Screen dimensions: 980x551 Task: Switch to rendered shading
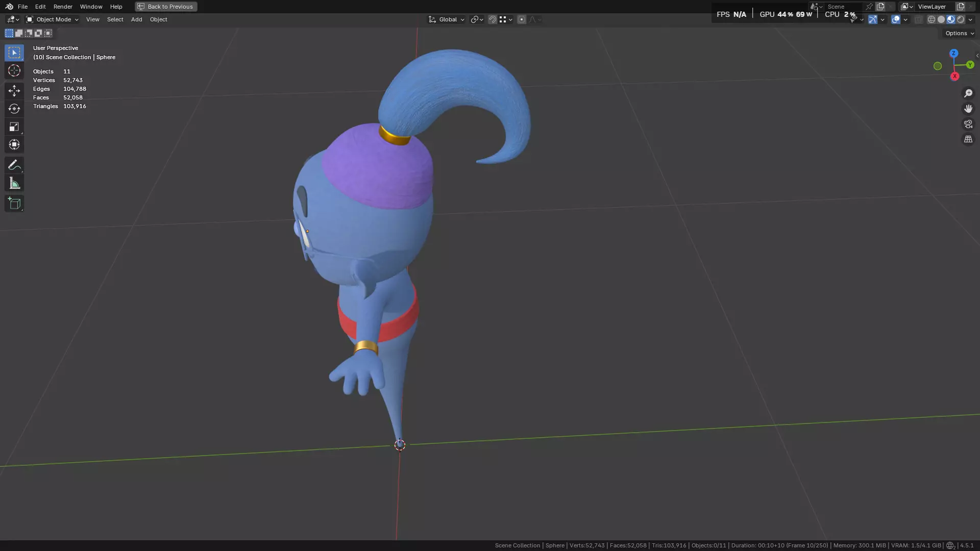click(961, 19)
